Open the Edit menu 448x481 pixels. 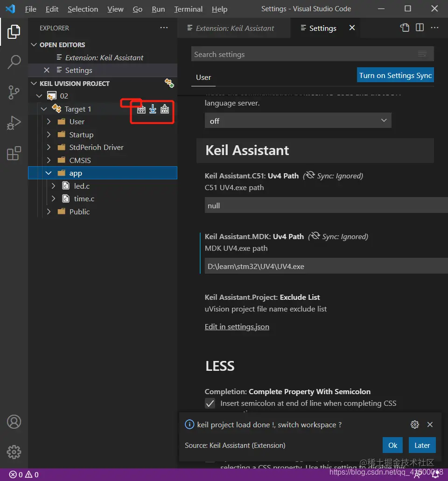[x=52, y=9]
